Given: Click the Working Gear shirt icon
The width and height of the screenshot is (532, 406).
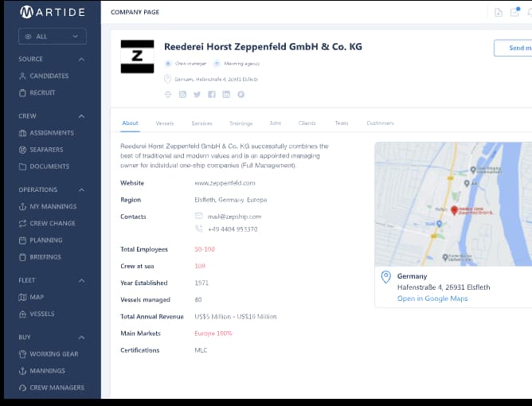Looking at the screenshot, I should point(22,354).
